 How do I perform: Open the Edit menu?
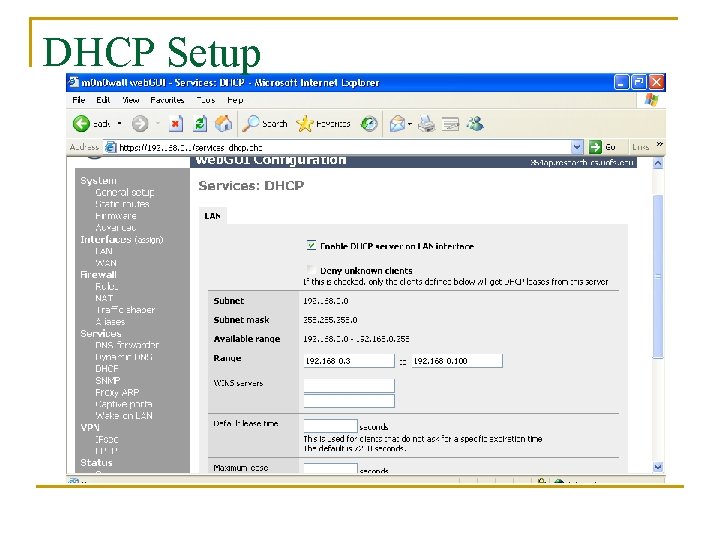103,100
